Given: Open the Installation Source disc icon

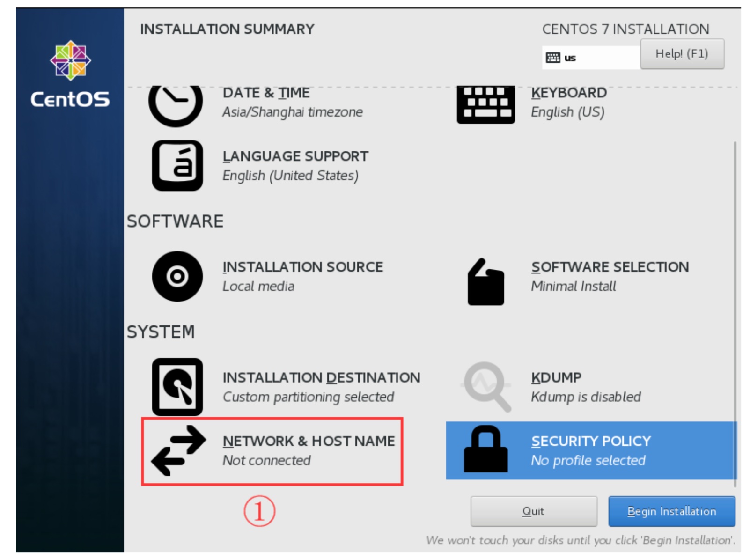Looking at the screenshot, I should 177,276.
